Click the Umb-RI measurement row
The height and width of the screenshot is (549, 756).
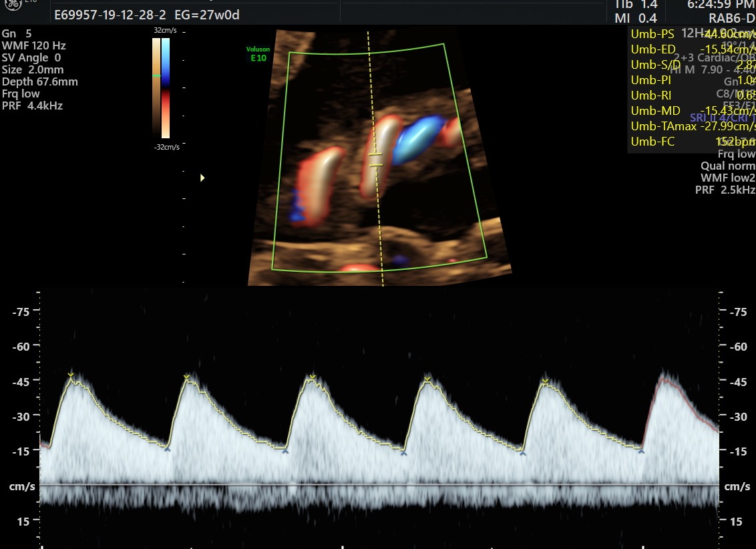(693, 96)
